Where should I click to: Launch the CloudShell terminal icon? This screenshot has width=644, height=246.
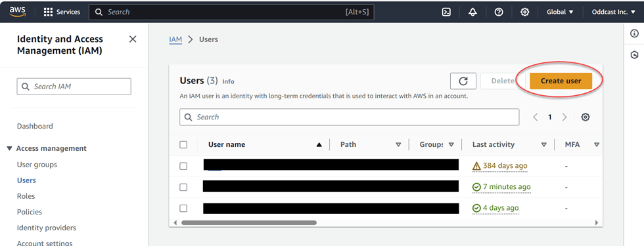pyautogui.click(x=446, y=12)
